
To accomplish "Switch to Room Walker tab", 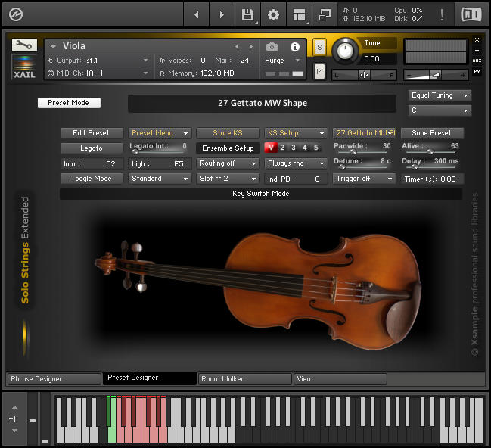I will point(245,379).
